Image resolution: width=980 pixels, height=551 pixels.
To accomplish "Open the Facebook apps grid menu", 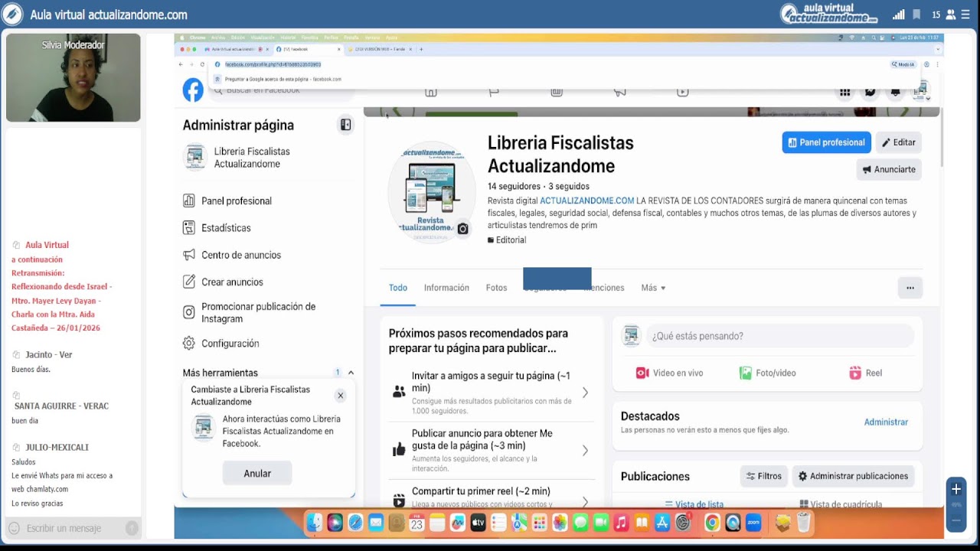I will (x=845, y=92).
